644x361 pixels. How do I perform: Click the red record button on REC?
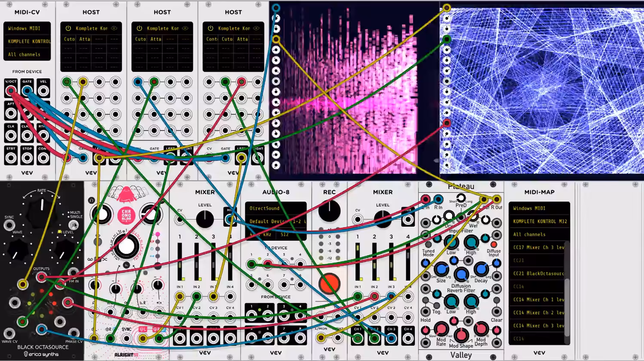[x=329, y=284]
